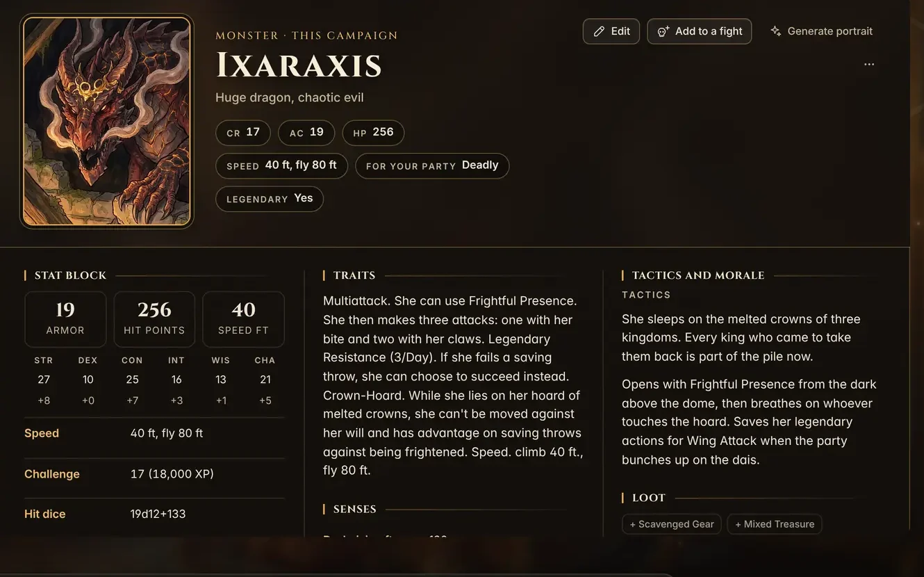Open the three-dot more options menu
Image resolution: width=924 pixels, height=577 pixels.
pos(869,64)
